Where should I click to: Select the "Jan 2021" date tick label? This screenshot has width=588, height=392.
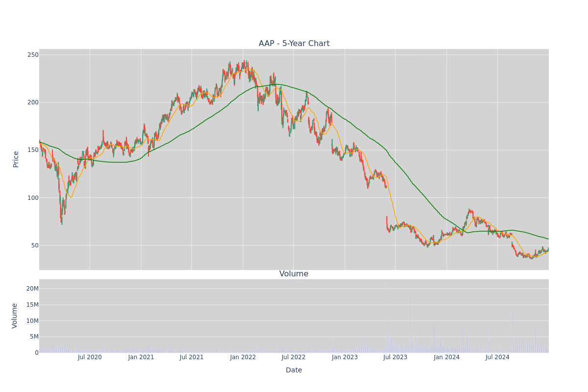[x=141, y=357]
